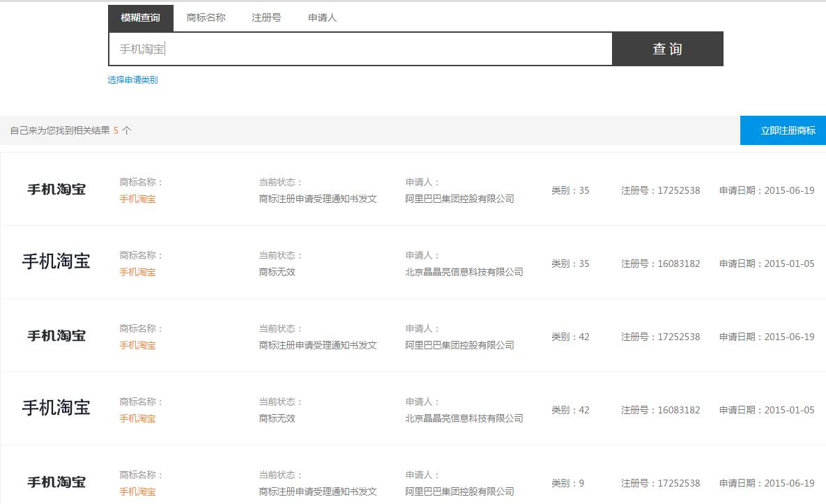Select 注册号：16083182 in class 42 row
The width and height of the screenshot is (826, 504).
point(661,411)
